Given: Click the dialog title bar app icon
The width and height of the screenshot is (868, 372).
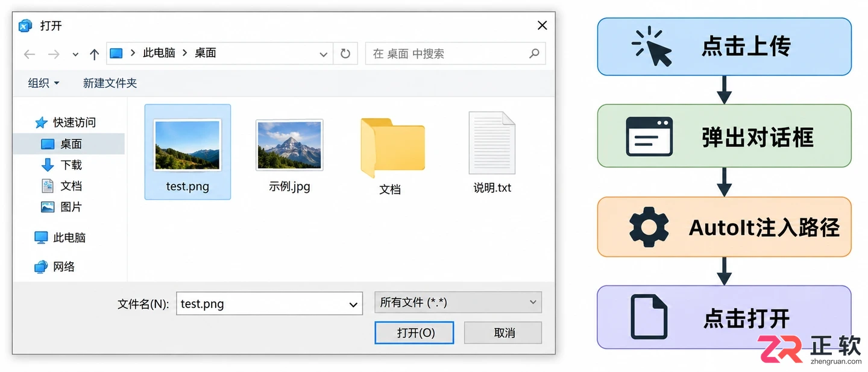Looking at the screenshot, I should [25, 26].
